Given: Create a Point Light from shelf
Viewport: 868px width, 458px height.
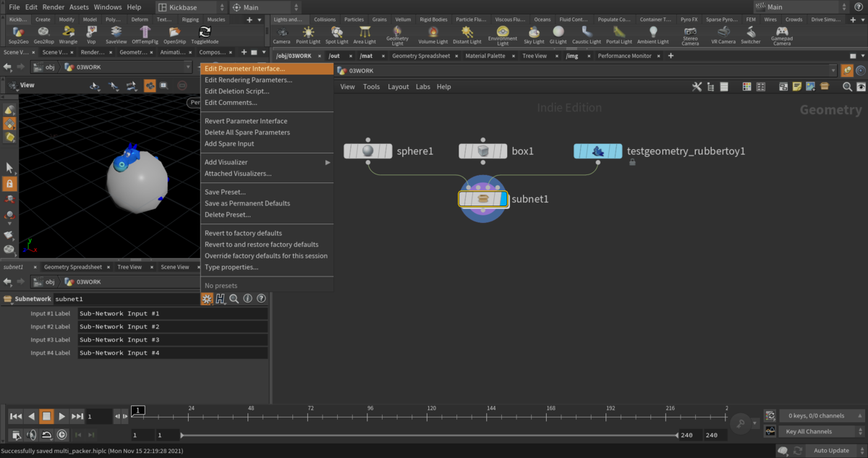Looking at the screenshot, I should point(308,35).
